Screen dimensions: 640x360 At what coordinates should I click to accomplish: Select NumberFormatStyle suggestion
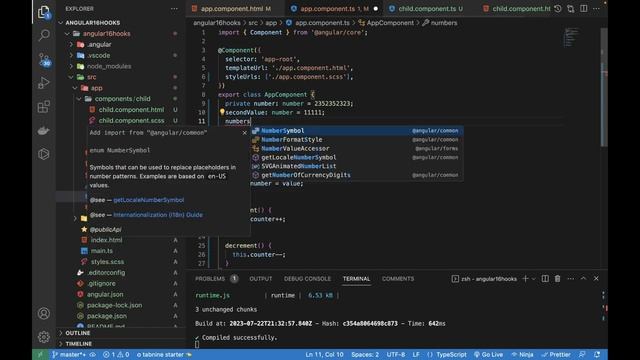click(x=357, y=140)
